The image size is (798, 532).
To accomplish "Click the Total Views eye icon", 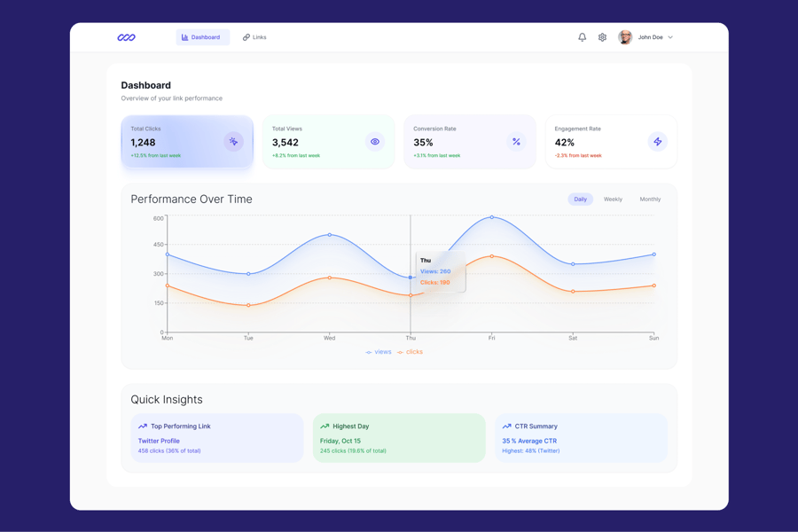I will [x=375, y=142].
